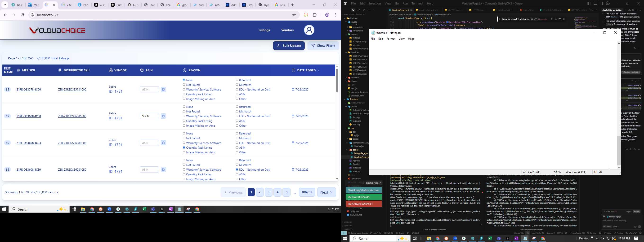644x242 pixels.
Task: Select Warranty/ Service/ Software for Z1RE-DS3608-1C00
Action: coord(184,116)
